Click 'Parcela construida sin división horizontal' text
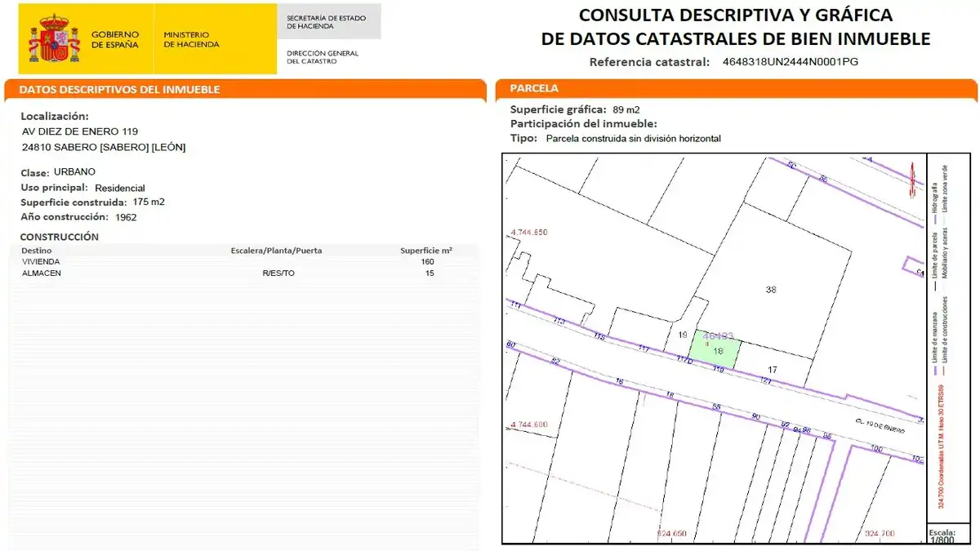 pos(633,139)
